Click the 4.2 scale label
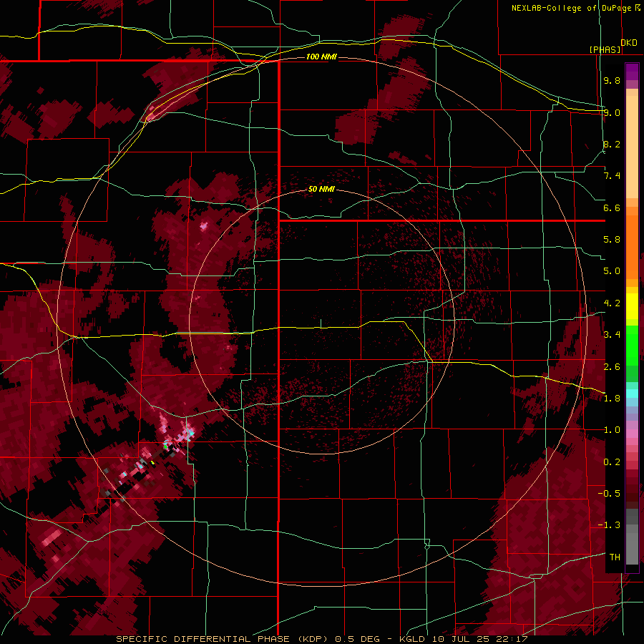 [612, 303]
